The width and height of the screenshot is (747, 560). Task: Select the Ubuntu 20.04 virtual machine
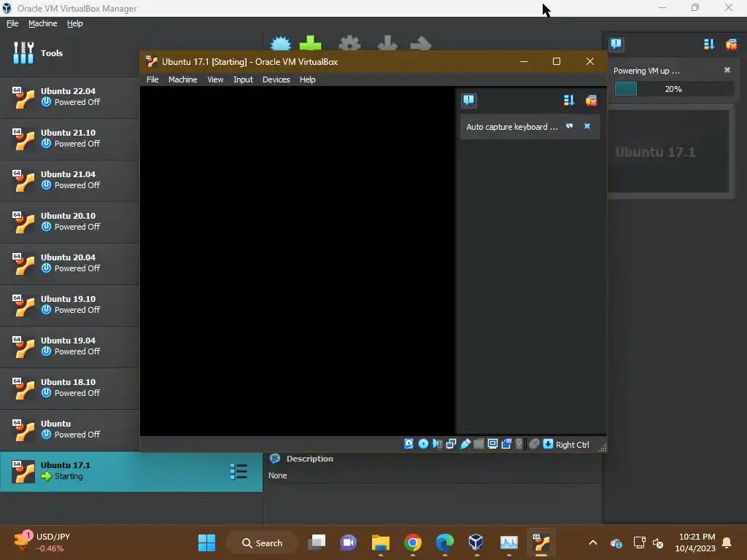pos(69,262)
